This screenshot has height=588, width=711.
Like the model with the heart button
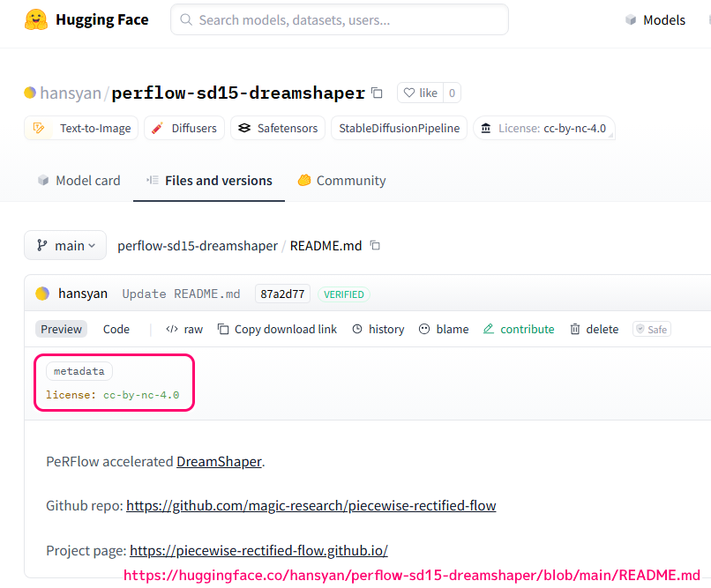point(421,93)
